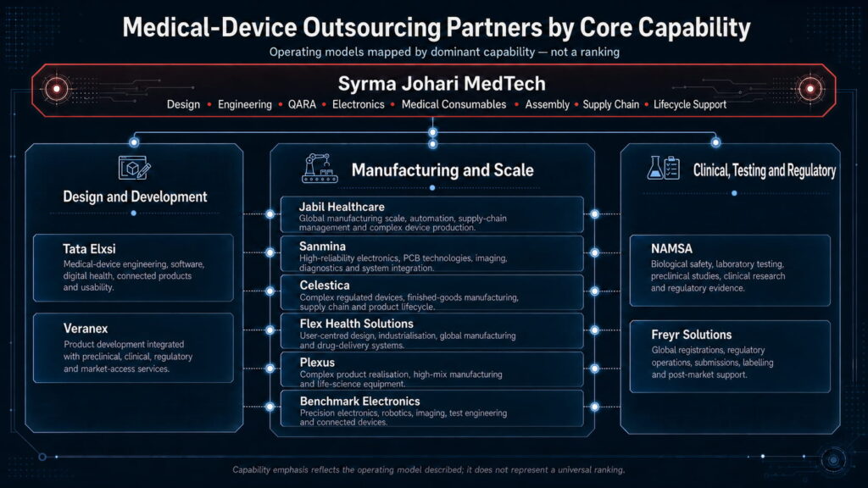Click Freyr Solutions' global registrations description
The image size is (868, 488).
[712, 363]
